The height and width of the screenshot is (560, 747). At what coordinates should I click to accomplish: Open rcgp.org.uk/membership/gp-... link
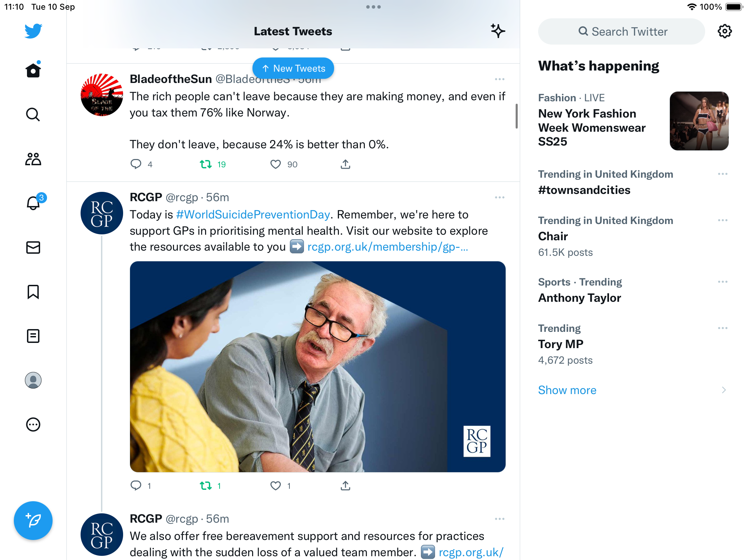388,247
